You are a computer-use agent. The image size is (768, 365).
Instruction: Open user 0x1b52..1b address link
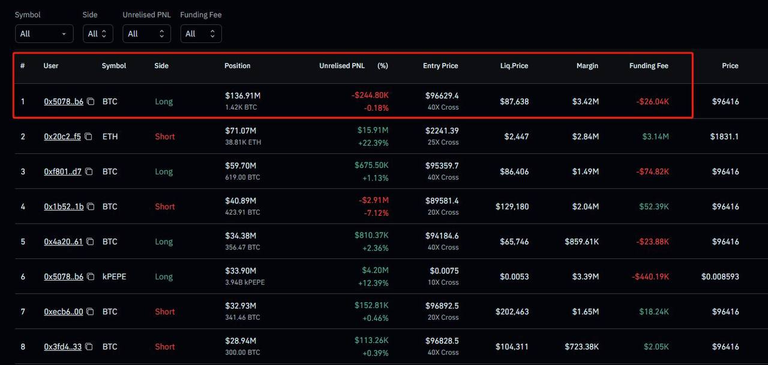64,207
